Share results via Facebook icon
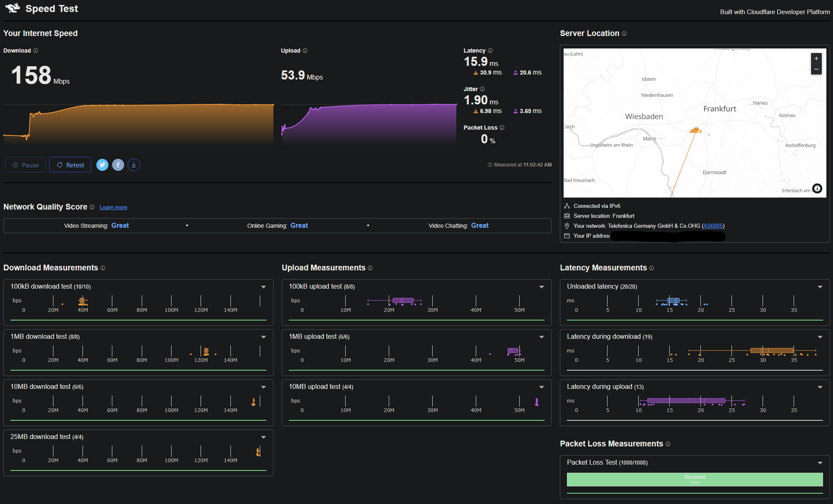This screenshot has height=504, width=833. [118, 165]
